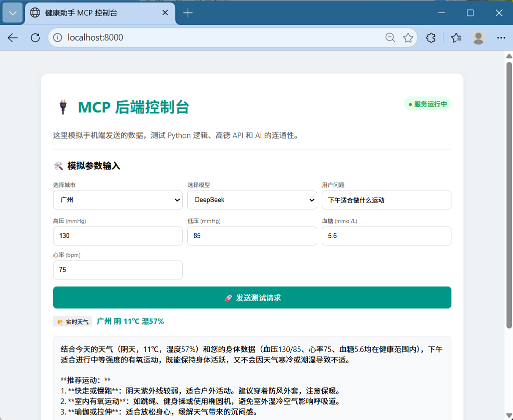The image size is (513, 420).
Task: Click the 高压 (mmHg) field with 130
Action: pos(118,236)
